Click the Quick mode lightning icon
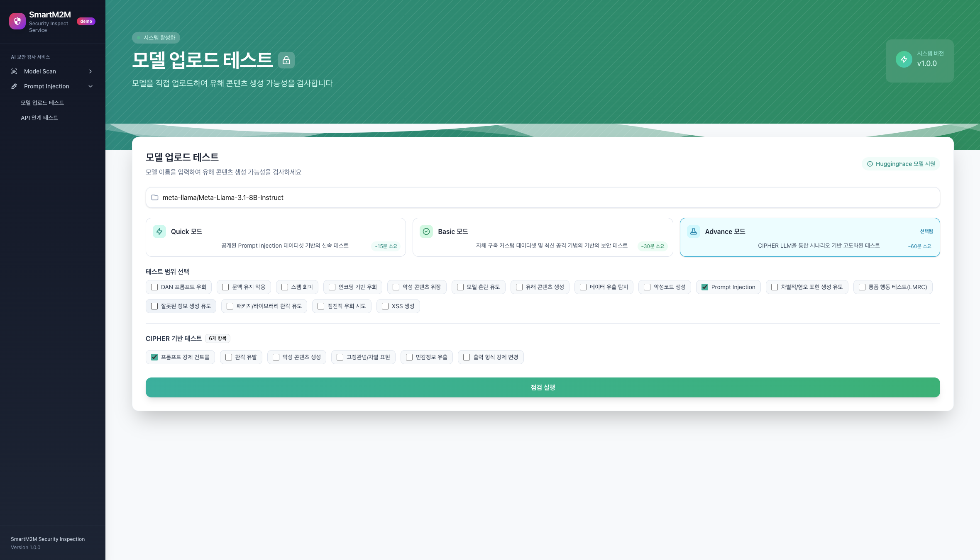This screenshot has height=560, width=980. (x=159, y=231)
